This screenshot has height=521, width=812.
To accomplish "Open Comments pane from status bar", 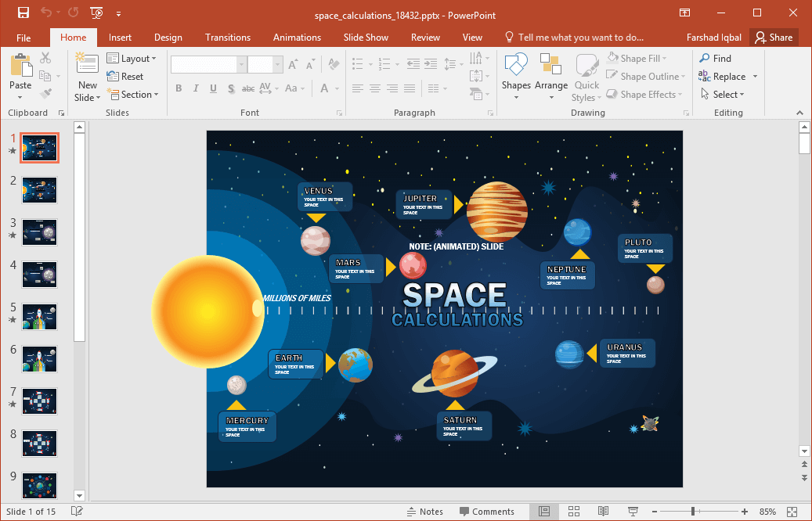I will coord(487,512).
